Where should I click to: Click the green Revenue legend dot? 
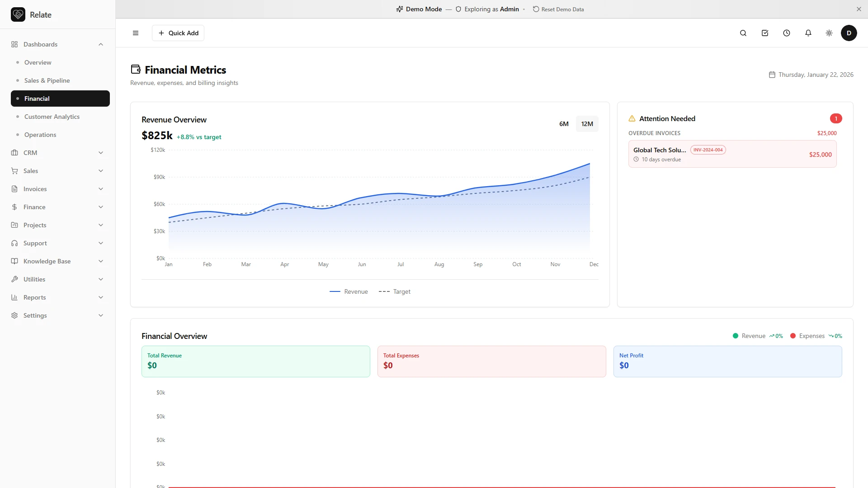point(736,336)
